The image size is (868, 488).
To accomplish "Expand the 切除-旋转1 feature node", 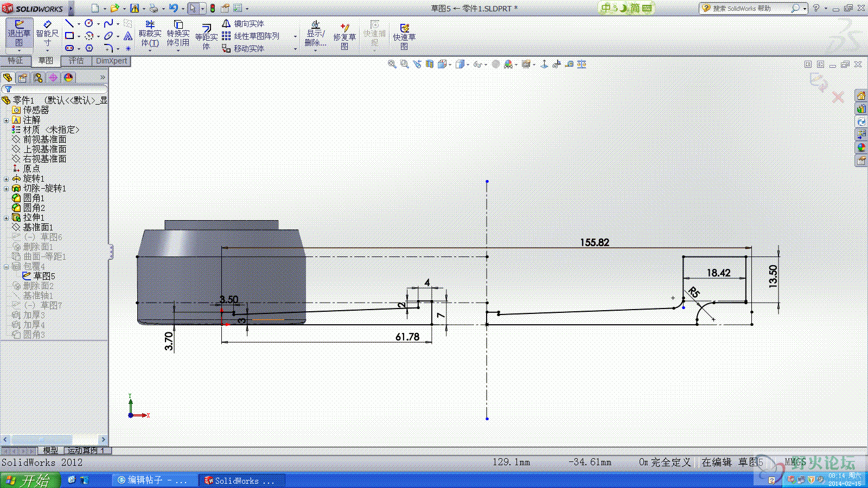I will pyautogui.click(x=6, y=189).
